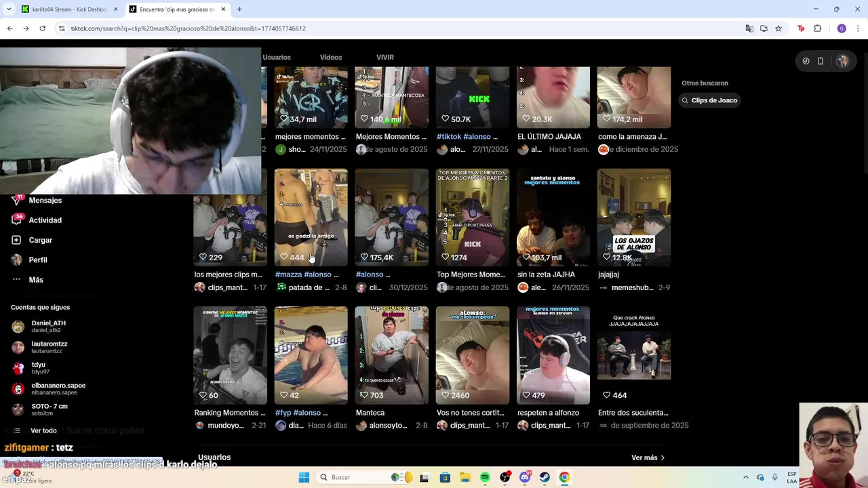The width and height of the screenshot is (868, 488).
Task: Click the #mazza #alonso video caption
Action: [307, 274]
